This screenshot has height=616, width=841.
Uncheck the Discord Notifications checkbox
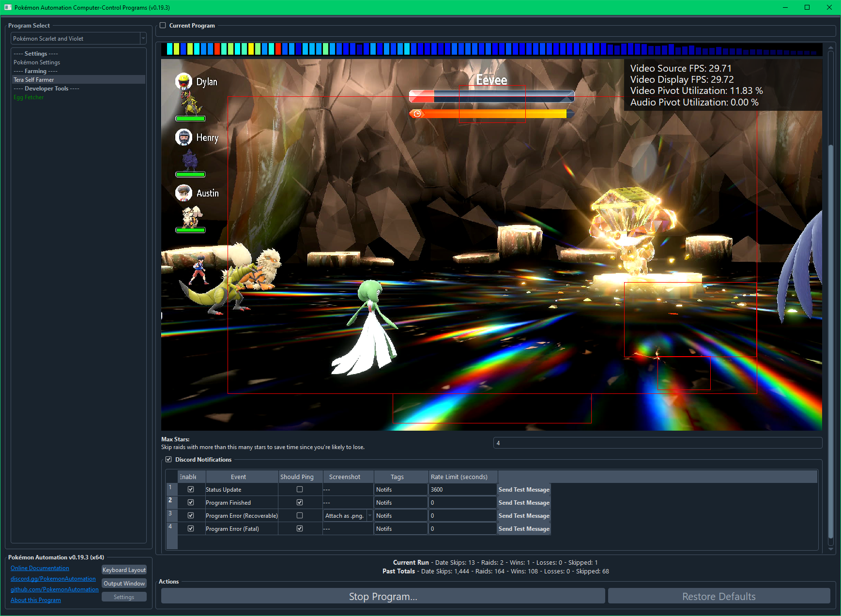pyautogui.click(x=168, y=460)
